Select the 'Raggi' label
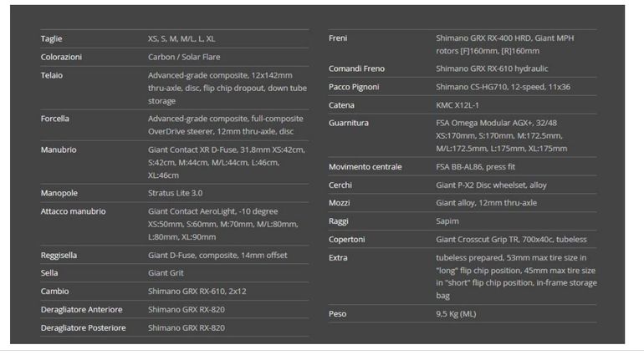This screenshot has height=355, width=644. pos(339,221)
